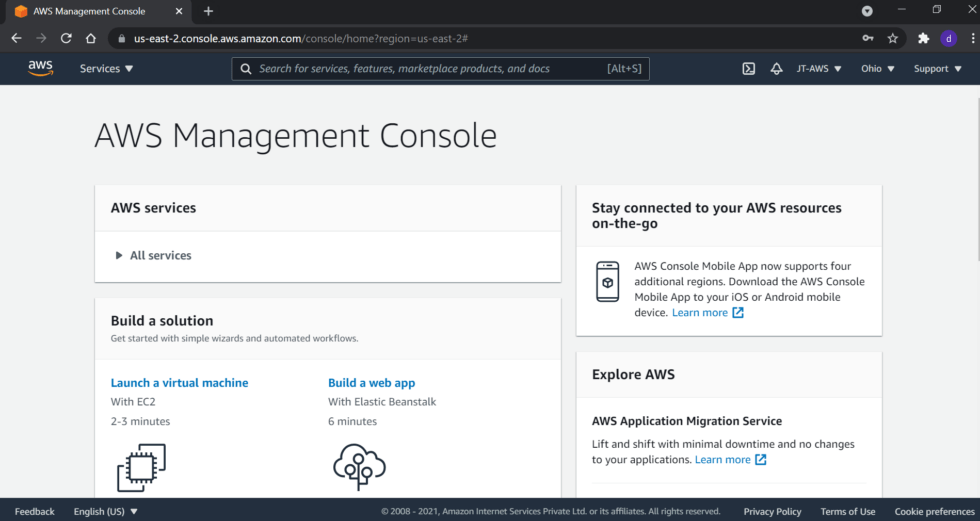Click the '2-3 minutes' text

(x=141, y=421)
